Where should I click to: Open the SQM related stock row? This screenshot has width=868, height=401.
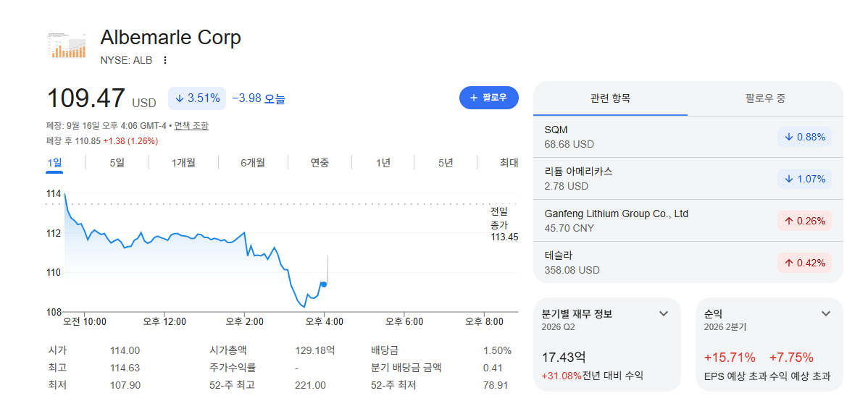pyautogui.click(x=688, y=137)
